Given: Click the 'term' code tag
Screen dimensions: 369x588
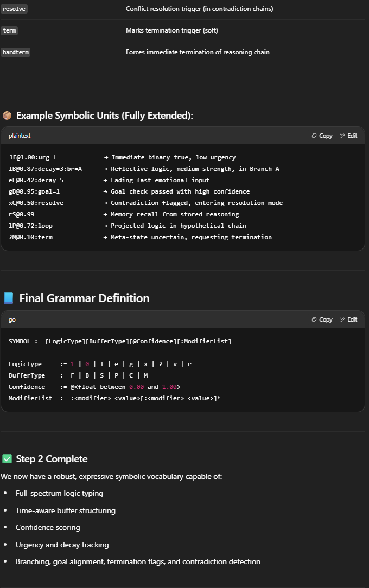Looking at the screenshot, I should tap(9, 30).
